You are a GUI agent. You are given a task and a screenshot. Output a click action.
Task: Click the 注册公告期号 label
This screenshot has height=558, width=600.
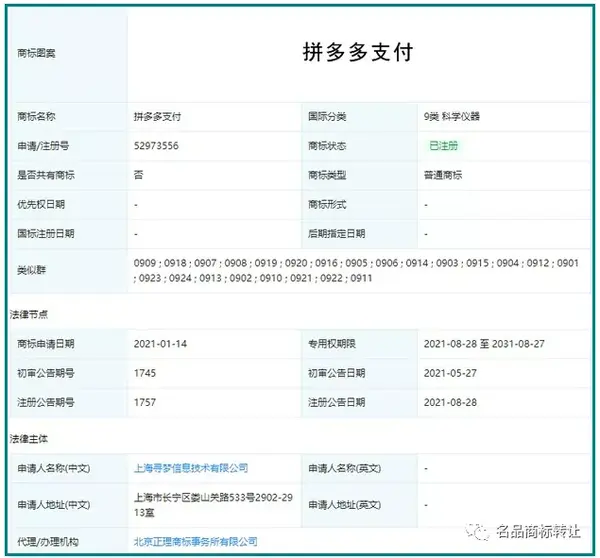[x=46, y=402]
